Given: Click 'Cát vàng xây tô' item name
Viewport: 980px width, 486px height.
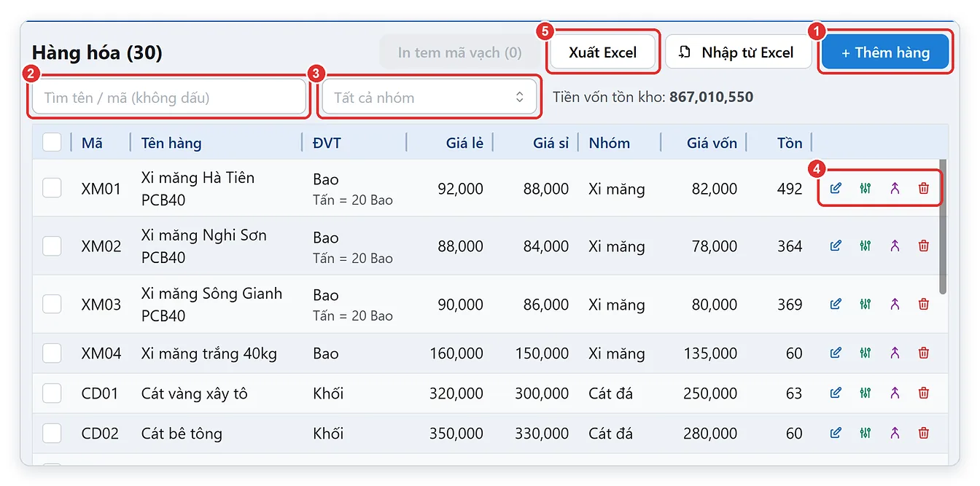Looking at the screenshot, I should (195, 393).
